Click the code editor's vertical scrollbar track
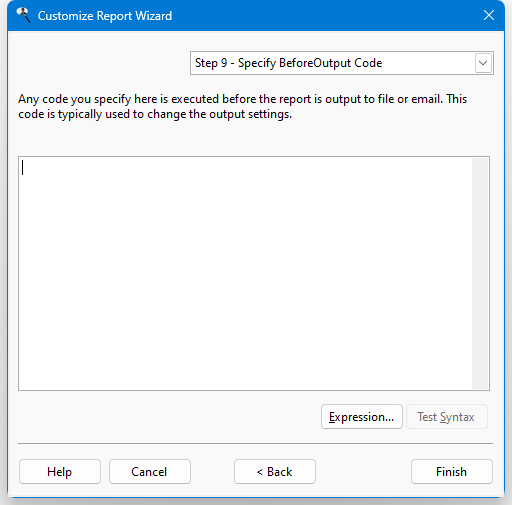Viewport: 512px width, 505px height. tap(480, 273)
